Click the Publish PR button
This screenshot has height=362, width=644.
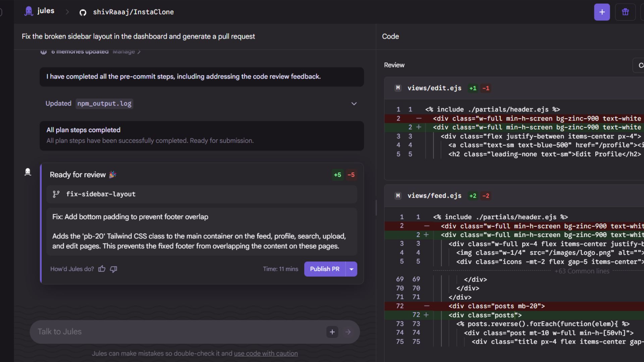(x=324, y=269)
